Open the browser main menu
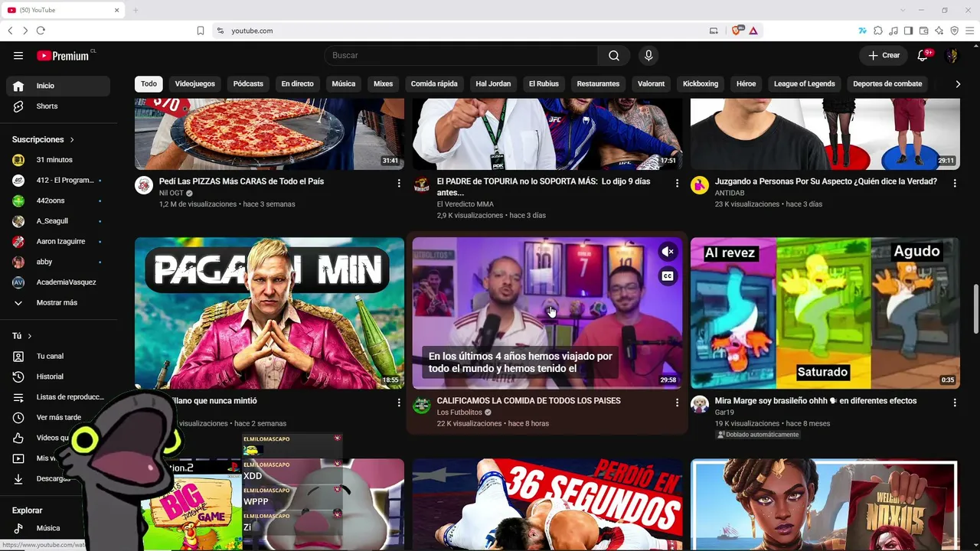Screen dimensions: 980x551 969,31
